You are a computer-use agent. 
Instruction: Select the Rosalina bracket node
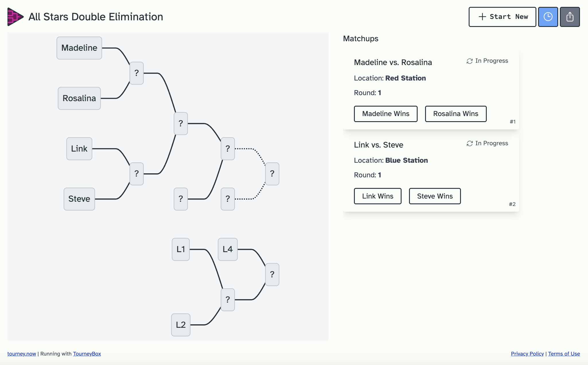(79, 98)
